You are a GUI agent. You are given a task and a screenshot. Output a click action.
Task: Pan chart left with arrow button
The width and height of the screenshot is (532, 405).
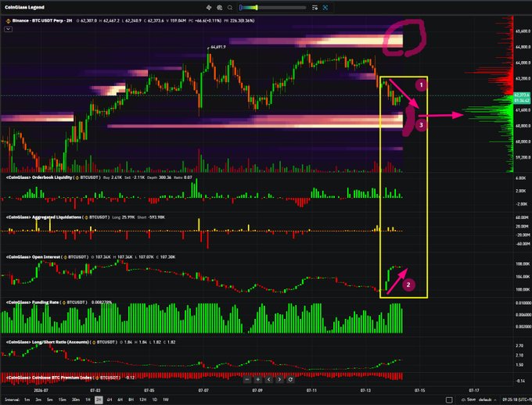(268, 379)
